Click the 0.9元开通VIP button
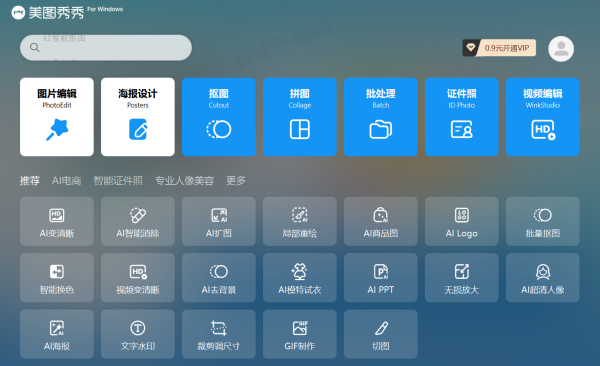 499,48
